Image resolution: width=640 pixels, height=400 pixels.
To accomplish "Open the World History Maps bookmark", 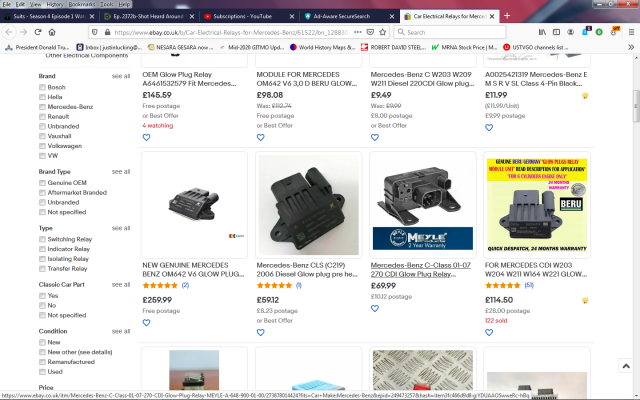I will (x=322, y=47).
